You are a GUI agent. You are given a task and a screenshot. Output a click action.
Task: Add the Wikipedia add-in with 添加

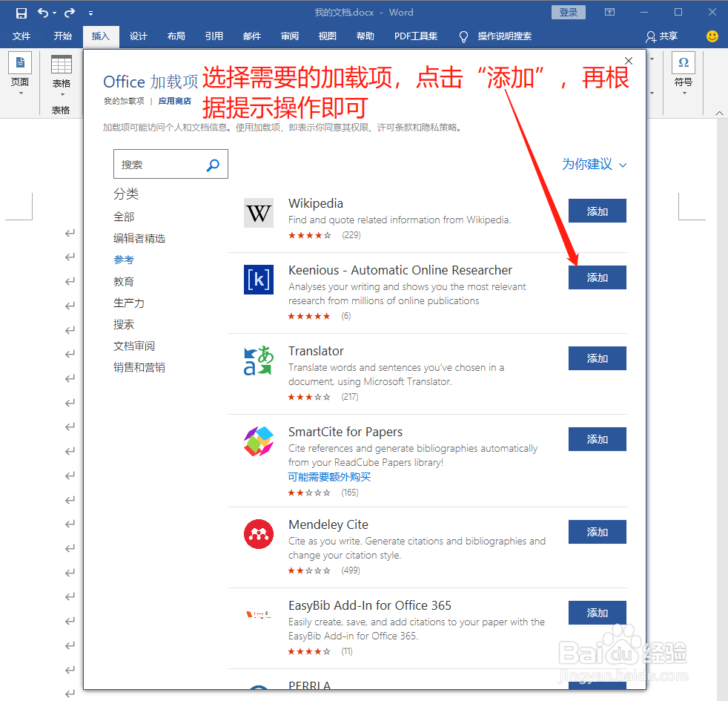[597, 211]
